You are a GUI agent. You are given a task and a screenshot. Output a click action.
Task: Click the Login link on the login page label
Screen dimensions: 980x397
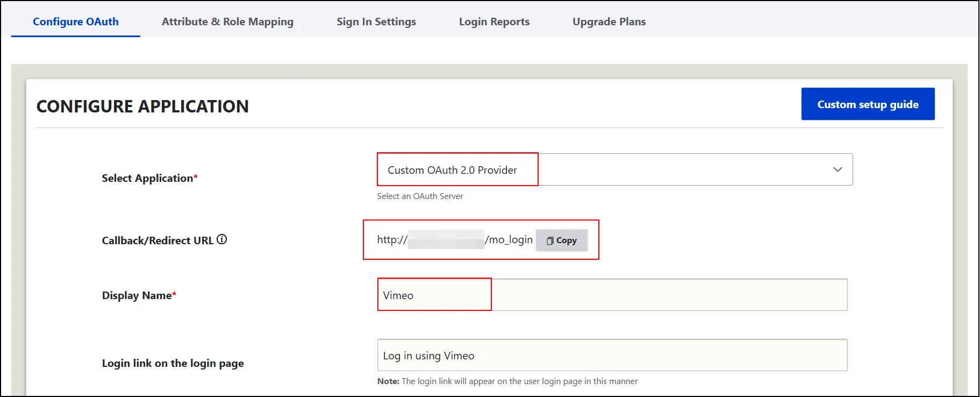pyautogui.click(x=173, y=363)
